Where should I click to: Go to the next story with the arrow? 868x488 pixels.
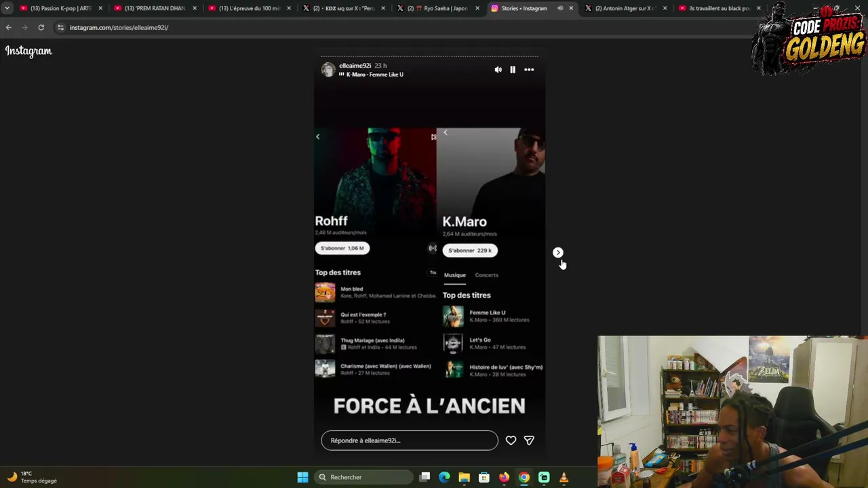point(558,253)
